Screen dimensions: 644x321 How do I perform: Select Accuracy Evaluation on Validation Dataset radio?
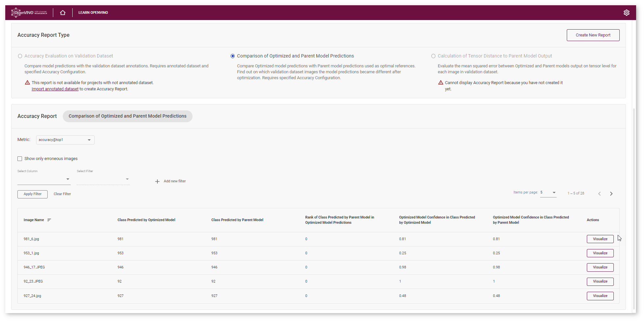[x=20, y=56]
